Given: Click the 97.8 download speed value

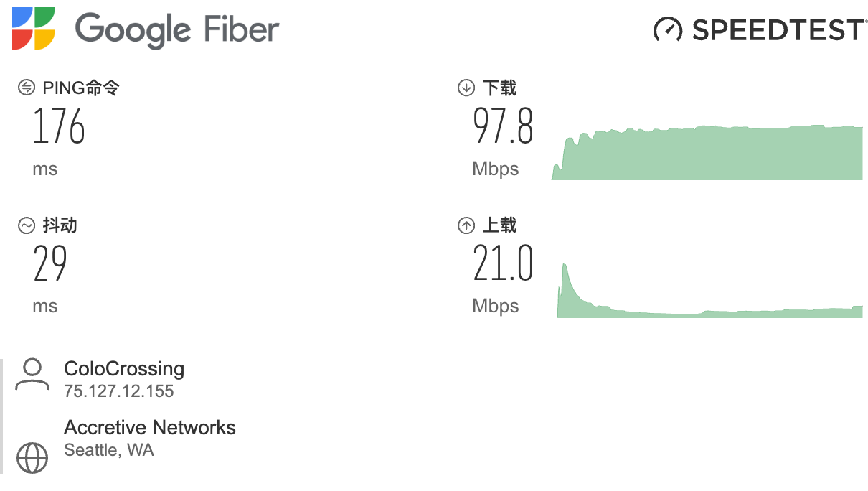Looking at the screenshot, I should (x=503, y=127).
